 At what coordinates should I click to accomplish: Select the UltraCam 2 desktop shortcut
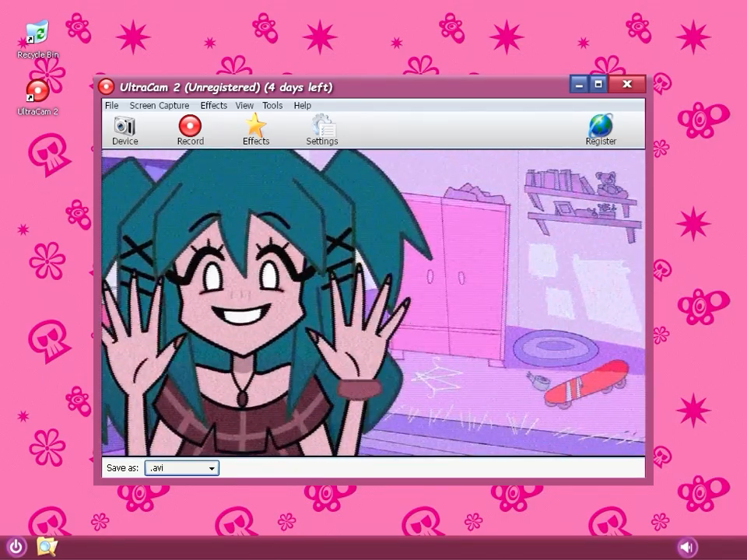(x=37, y=98)
